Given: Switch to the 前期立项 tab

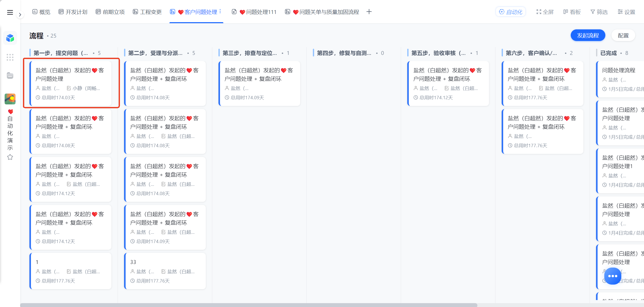Looking at the screenshot, I should [110, 12].
